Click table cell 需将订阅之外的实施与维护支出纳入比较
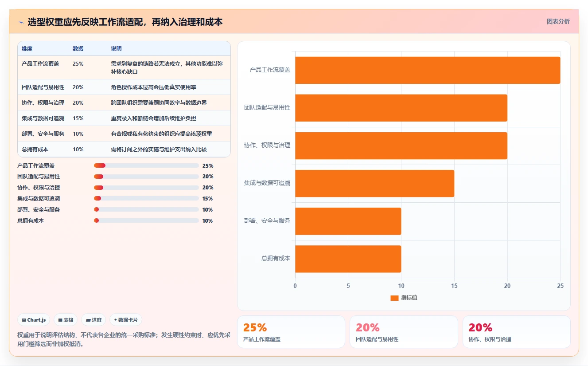Viewport: 588px width, 366px height. click(x=159, y=150)
